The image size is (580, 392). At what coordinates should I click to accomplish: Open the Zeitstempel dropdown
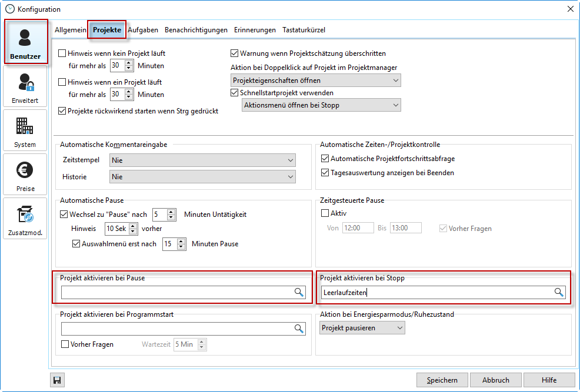pos(202,160)
